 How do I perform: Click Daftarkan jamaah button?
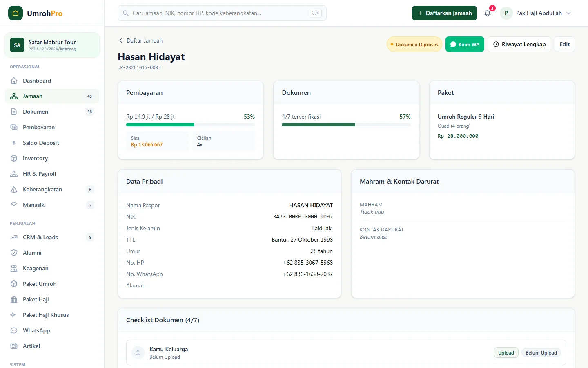[444, 13]
